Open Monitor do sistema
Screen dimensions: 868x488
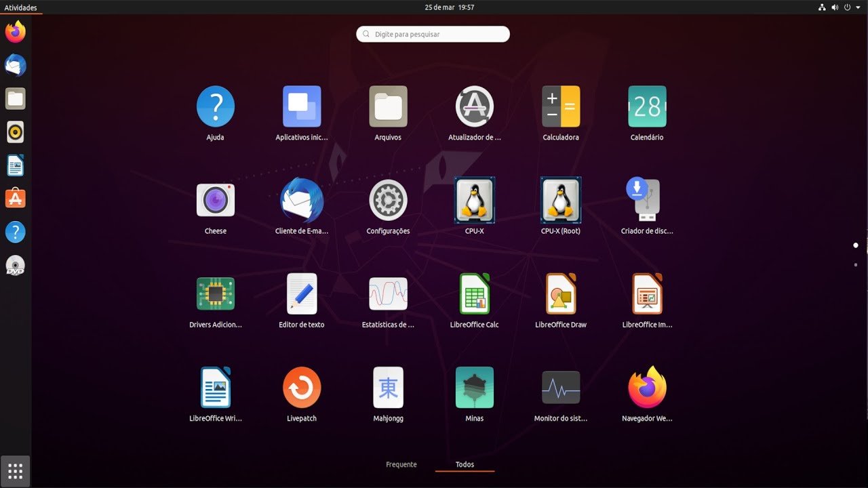(x=561, y=387)
